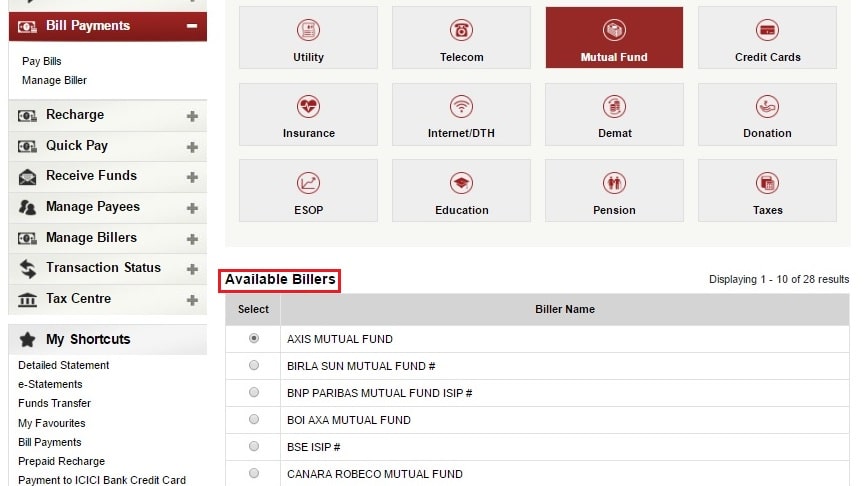
Task: Click the Mutual Fund category icon
Action: 614,30
